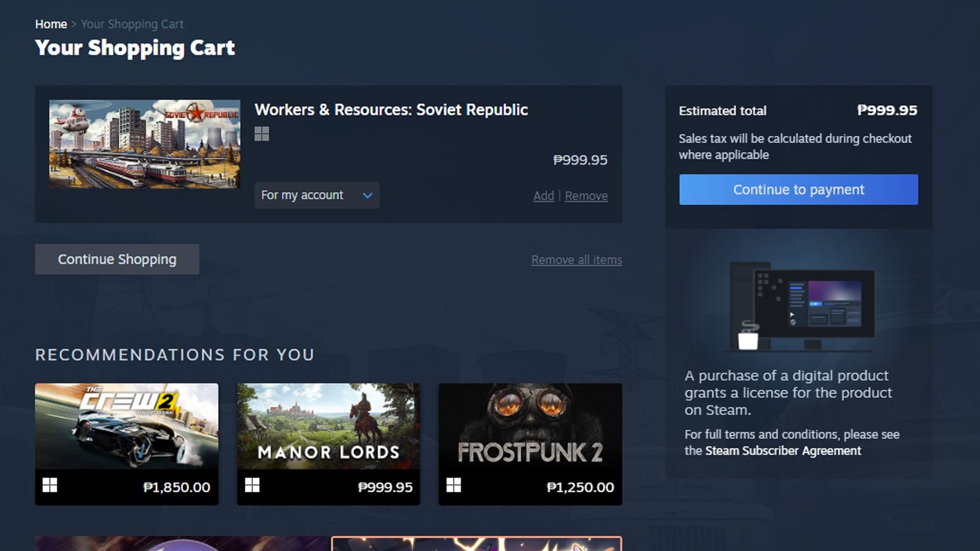Click the Windows icon on Manor Lords card

pos(252,486)
